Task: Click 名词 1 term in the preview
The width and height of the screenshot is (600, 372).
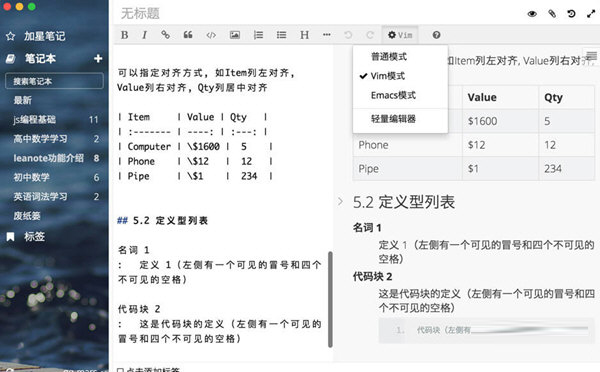Action: (367, 228)
